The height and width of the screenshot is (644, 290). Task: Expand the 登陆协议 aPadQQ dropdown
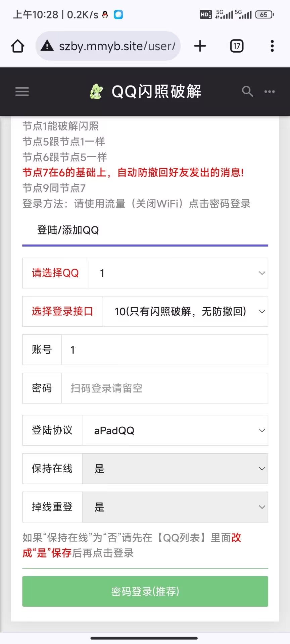[x=175, y=430]
